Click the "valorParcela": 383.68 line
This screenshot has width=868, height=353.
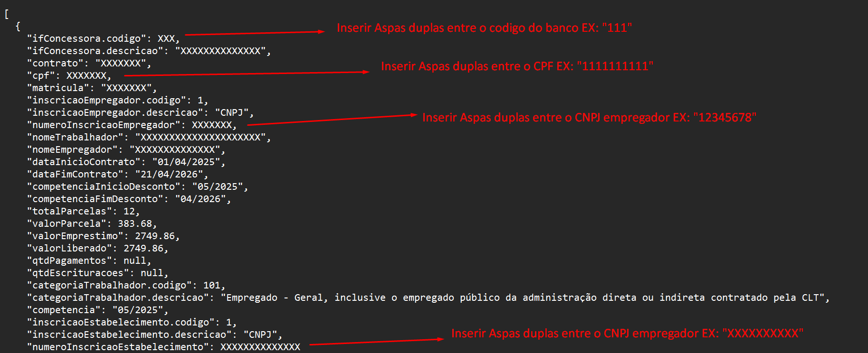tap(92, 223)
